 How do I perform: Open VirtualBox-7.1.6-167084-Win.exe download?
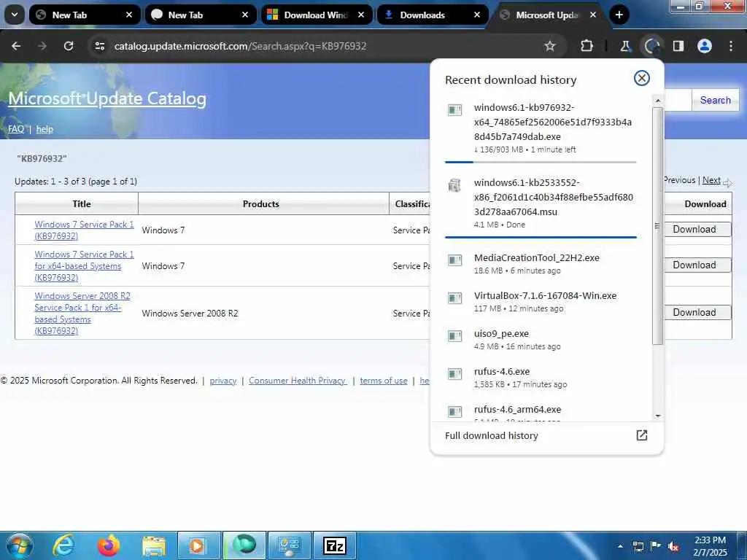[541, 301]
